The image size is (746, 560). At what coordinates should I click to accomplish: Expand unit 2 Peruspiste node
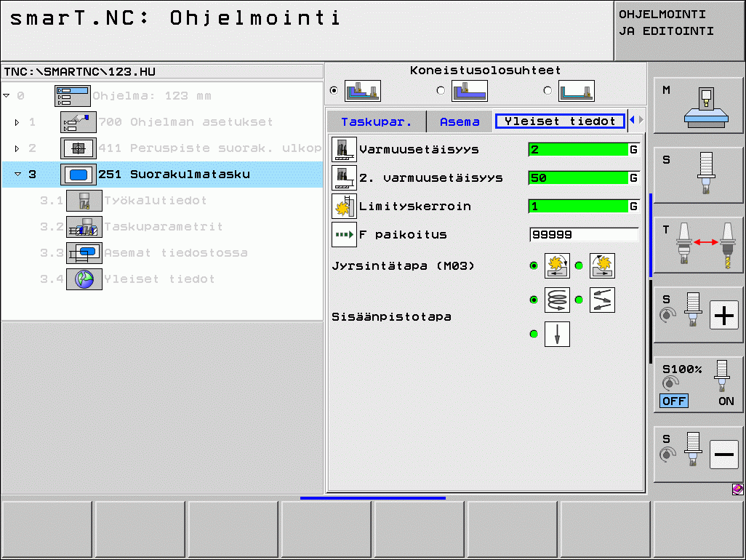click(x=17, y=148)
